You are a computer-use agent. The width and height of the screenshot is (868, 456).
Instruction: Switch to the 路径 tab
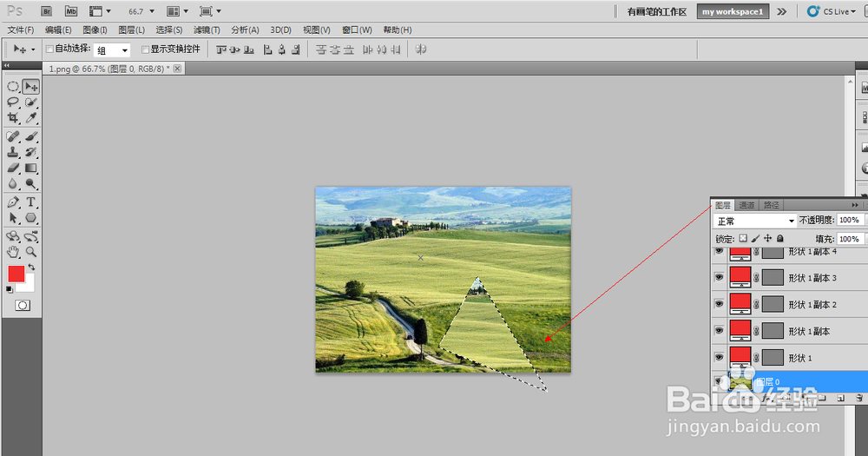[x=771, y=205]
